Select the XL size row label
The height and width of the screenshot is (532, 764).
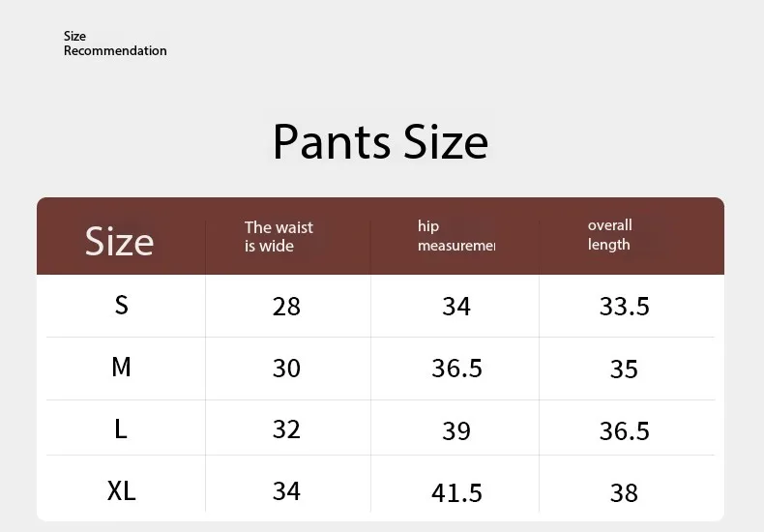[x=121, y=490]
